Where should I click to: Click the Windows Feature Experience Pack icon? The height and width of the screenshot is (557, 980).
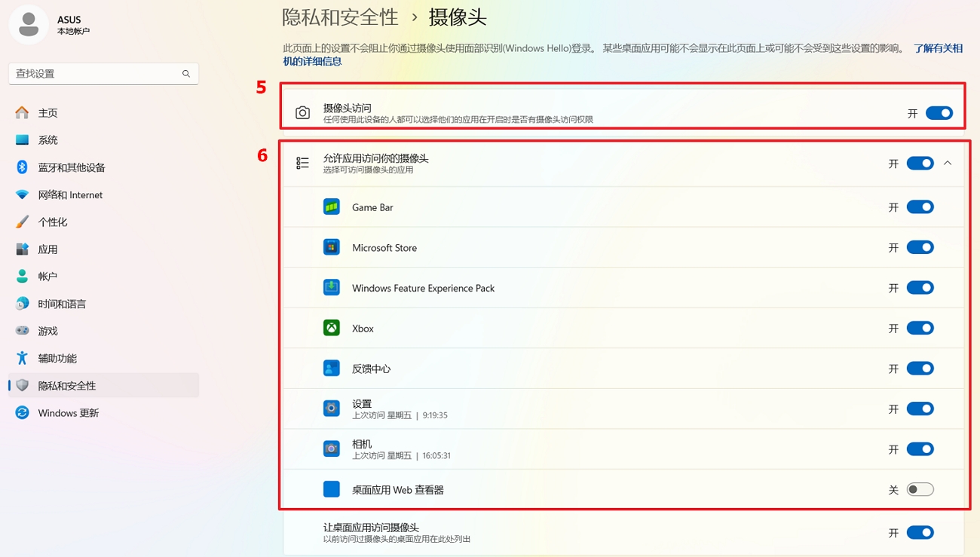click(331, 288)
